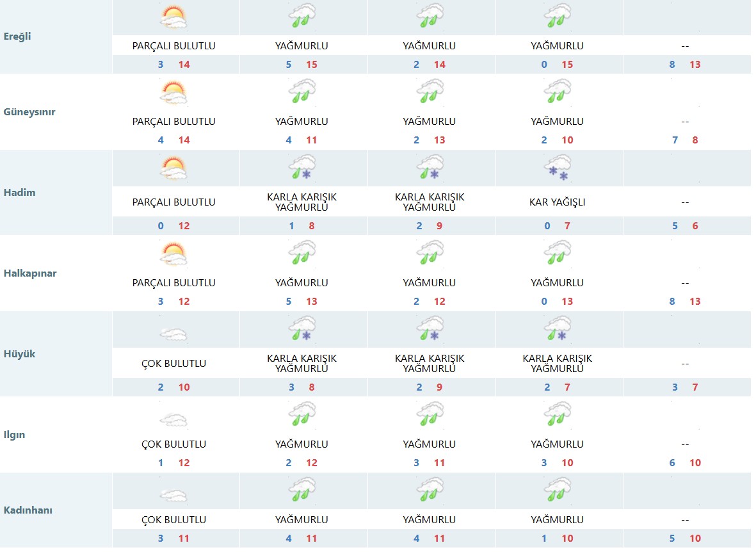Go to the Hüyük district link

(19, 353)
